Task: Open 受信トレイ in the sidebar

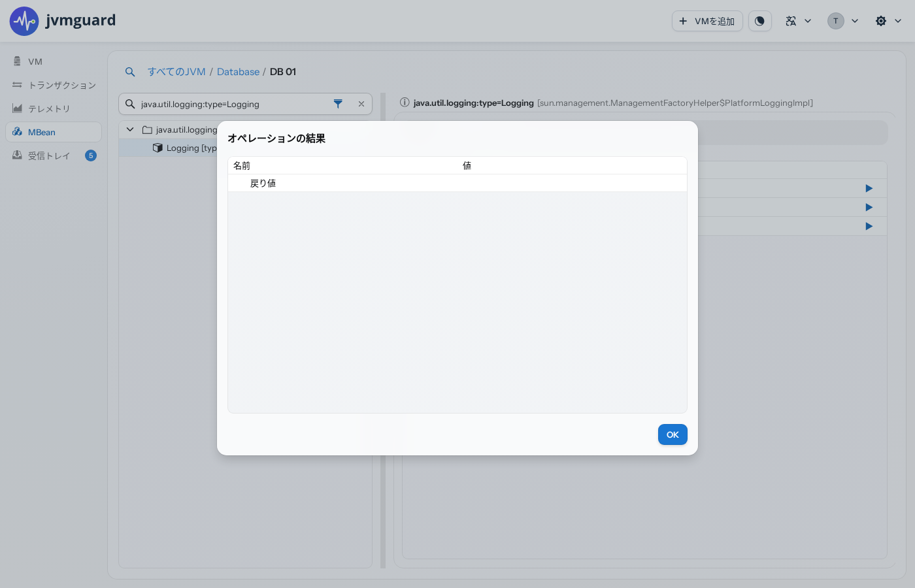Action: 54,155
